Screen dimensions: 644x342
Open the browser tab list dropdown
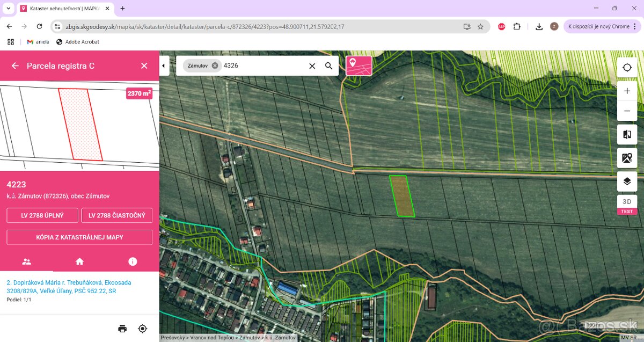[8, 8]
